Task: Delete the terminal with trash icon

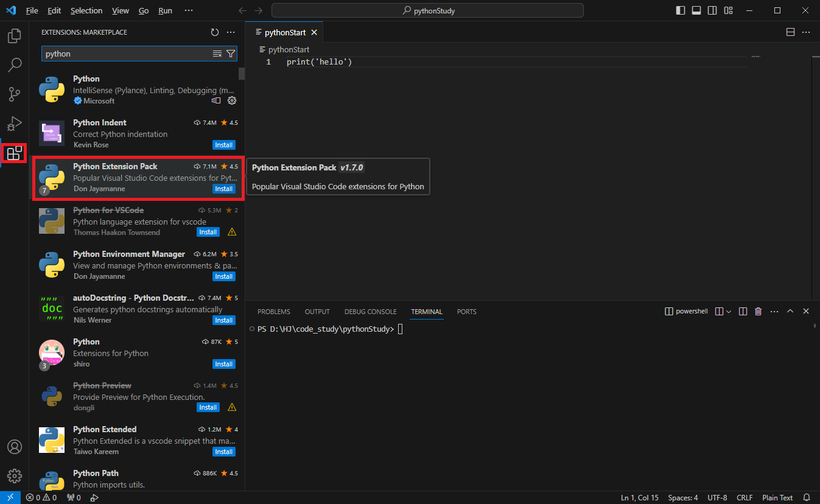Action: coord(759,312)
